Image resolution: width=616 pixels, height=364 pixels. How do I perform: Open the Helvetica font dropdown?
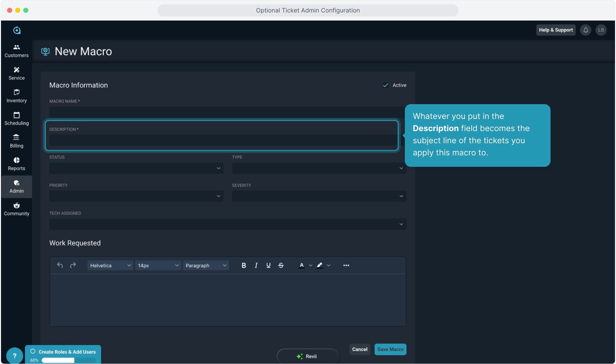[x=110, y=266]
